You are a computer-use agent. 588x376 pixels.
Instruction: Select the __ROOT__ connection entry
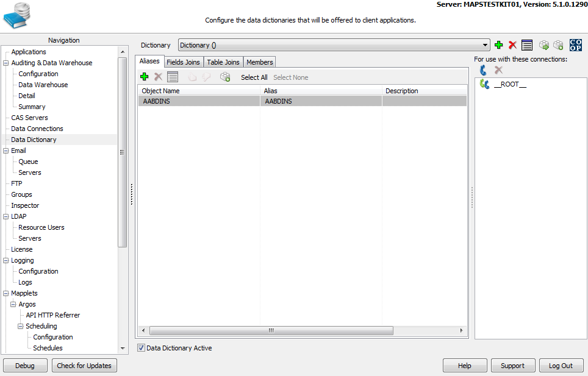coord(509,84)
